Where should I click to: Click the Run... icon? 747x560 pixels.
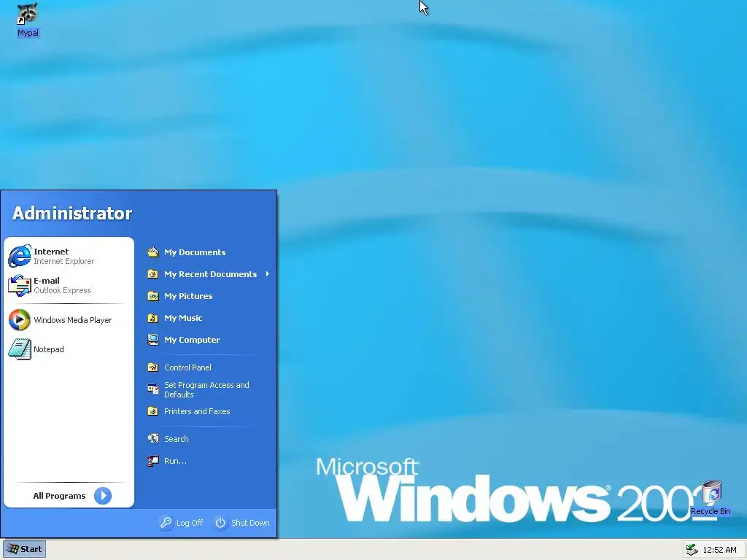coord(153,461)
